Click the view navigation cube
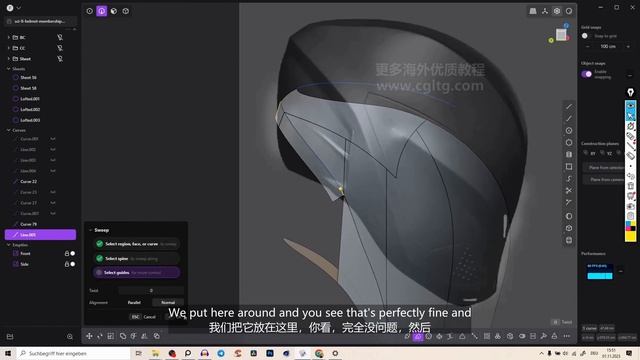This screenshot has height=360, width=640. click(x=561, y=35)
